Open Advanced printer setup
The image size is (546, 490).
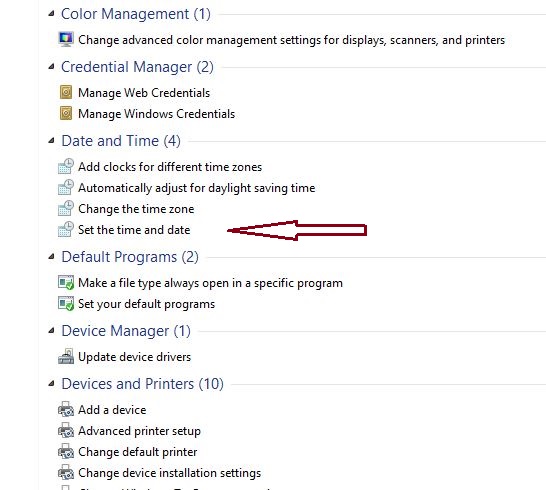pos(139,431)
